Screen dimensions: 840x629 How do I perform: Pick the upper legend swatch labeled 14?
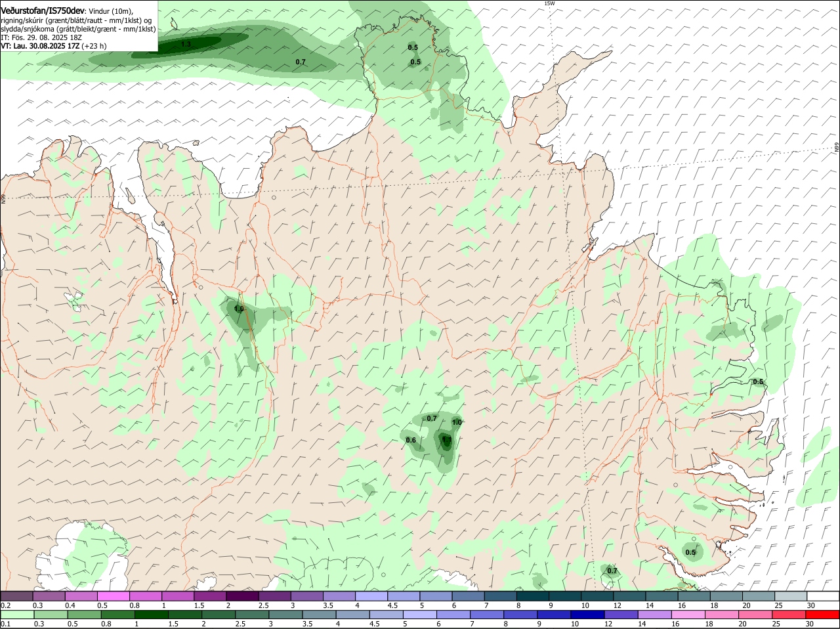[662, 596]
